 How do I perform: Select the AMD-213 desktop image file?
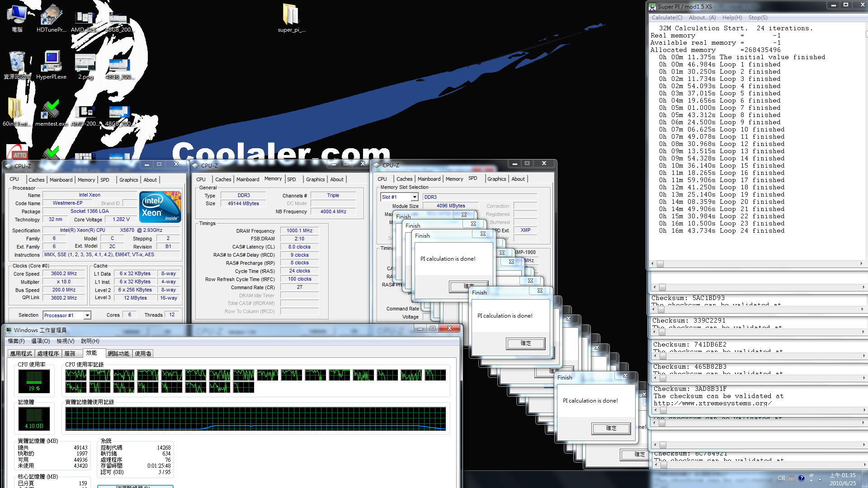click(x=84, y=20)
